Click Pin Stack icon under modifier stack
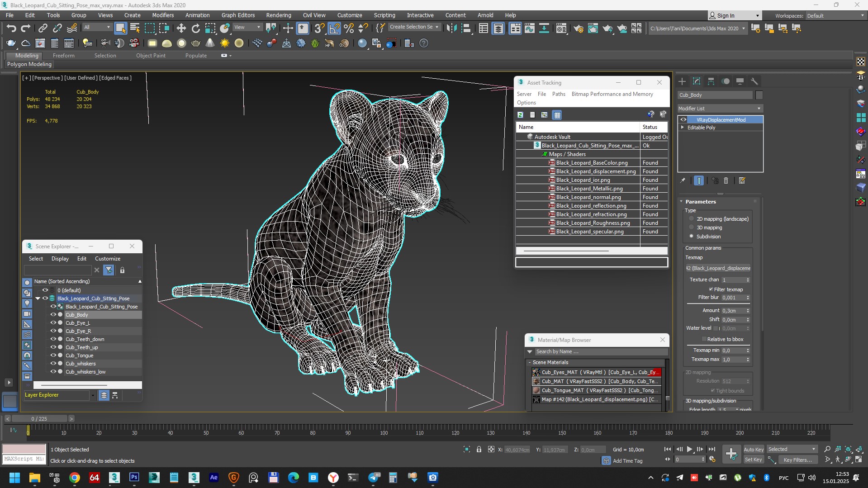Viewport: 868px width, 488px height. [683, 180]
